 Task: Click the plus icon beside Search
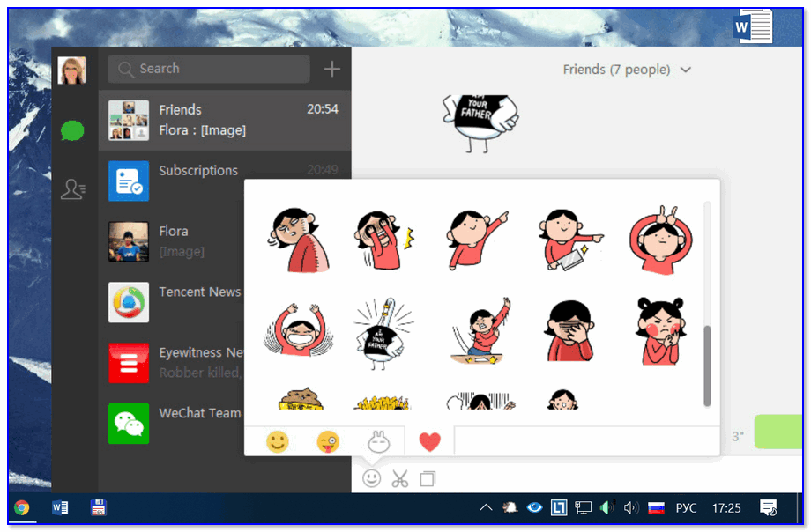coord(331,69)
